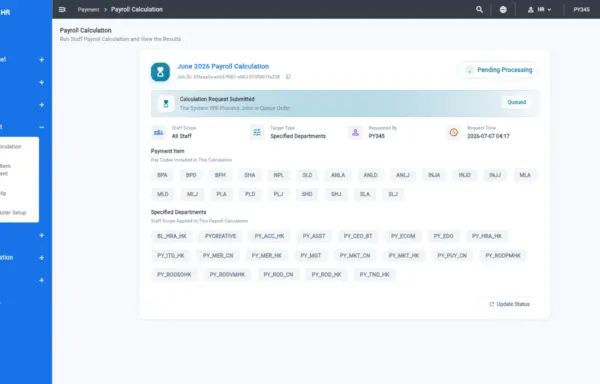Select the BPH pay code chip
The height and width of the screenshot is (384, 600).
220,175
